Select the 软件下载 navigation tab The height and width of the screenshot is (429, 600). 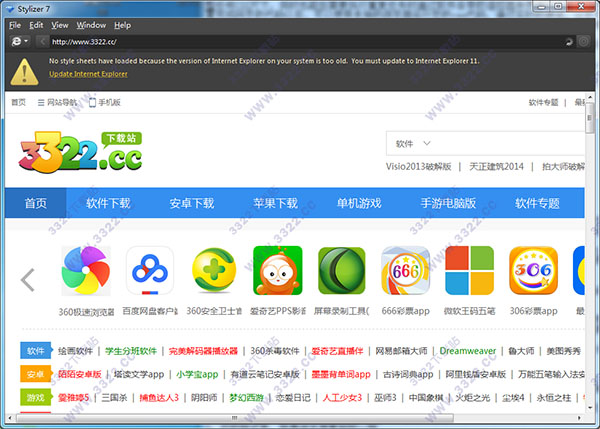108,203
